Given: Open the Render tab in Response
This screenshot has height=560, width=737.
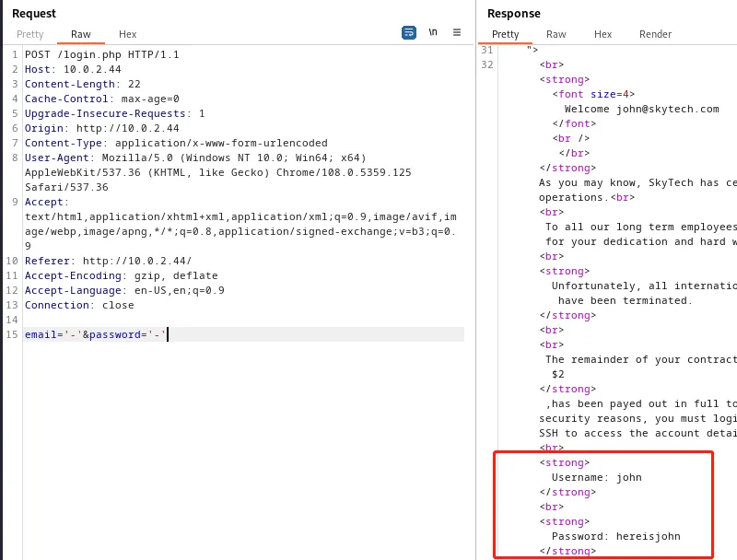Looking at the screenshot, I should point(655,34).
